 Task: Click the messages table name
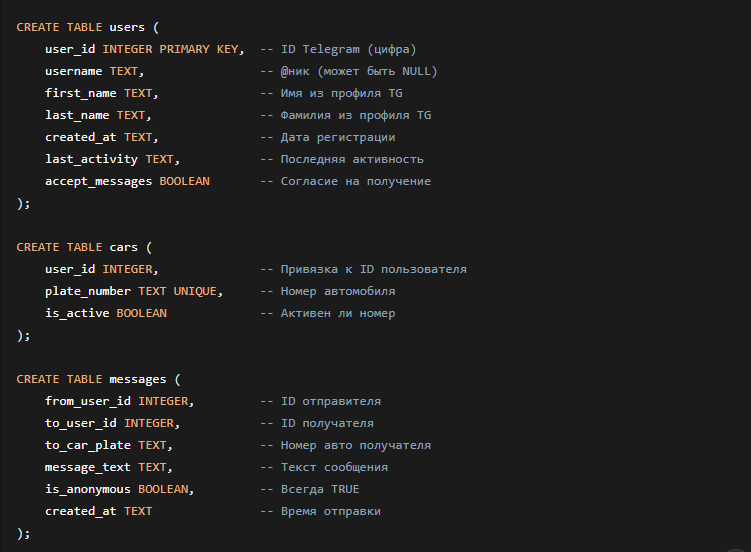(138, 379)
